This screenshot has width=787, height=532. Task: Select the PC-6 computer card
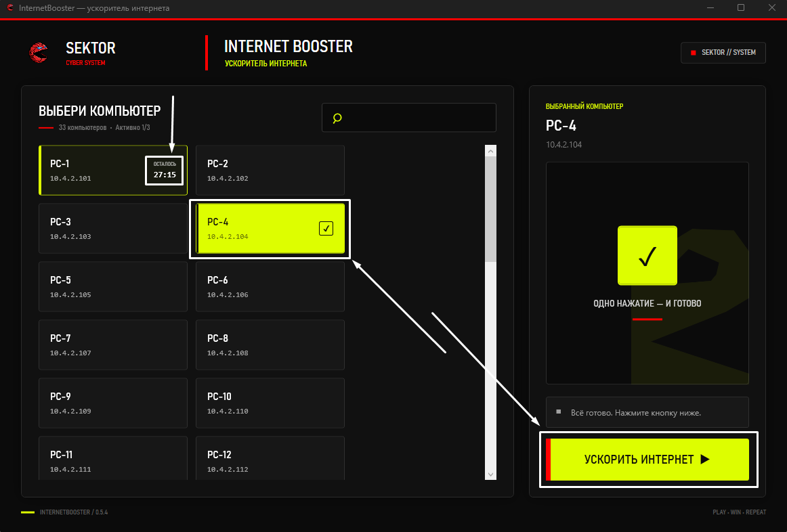(270, 287)
